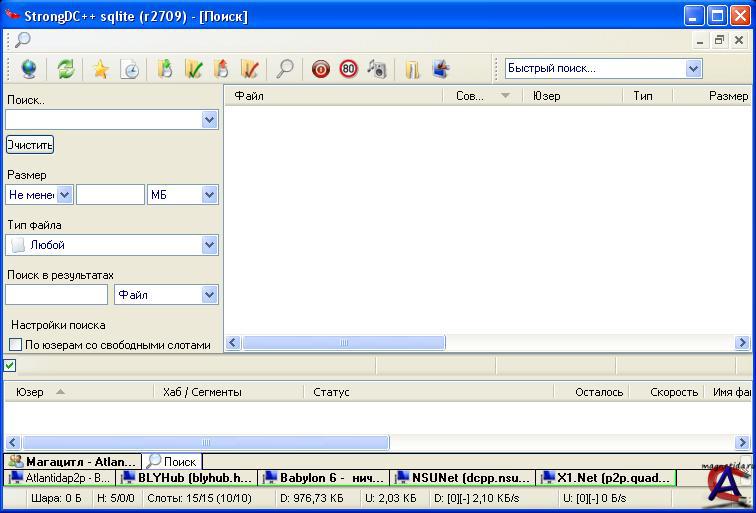
Task: Switch to the BLYHub hub tab
Action: tap(187, 478)
